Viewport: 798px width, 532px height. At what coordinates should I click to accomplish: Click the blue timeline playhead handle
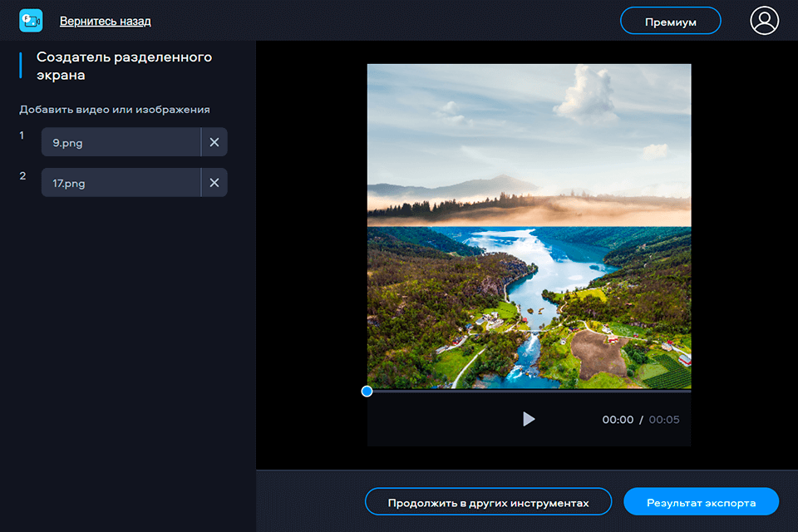click(x=367, y=391)
